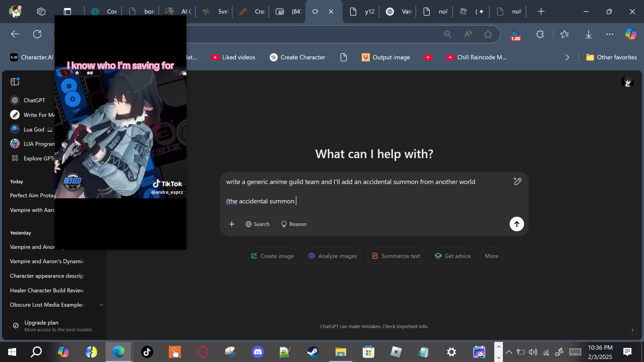Switch to the Cox tab
This screenshot has width=644, height=362.
104,12
